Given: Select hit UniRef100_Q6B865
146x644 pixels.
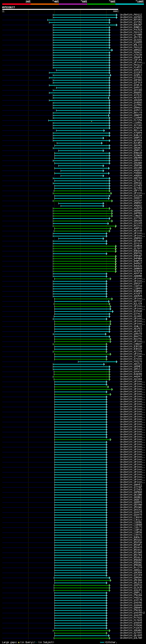Looking at the screenshot, I should coord(131,211).
